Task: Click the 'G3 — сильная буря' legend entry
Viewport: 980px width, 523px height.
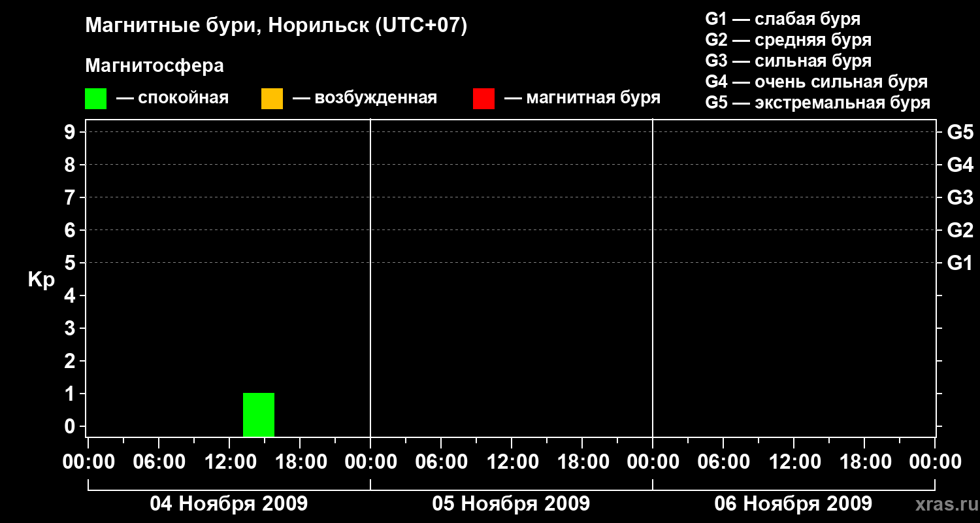Action: pyautogui.click(x=788, y=61)
